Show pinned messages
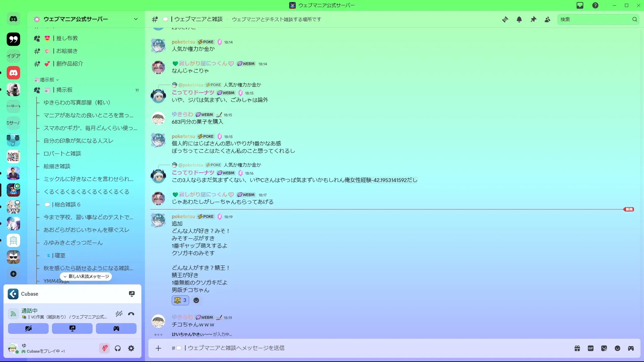The height and width of the screenshot is (362, 644). coord(533,19)
